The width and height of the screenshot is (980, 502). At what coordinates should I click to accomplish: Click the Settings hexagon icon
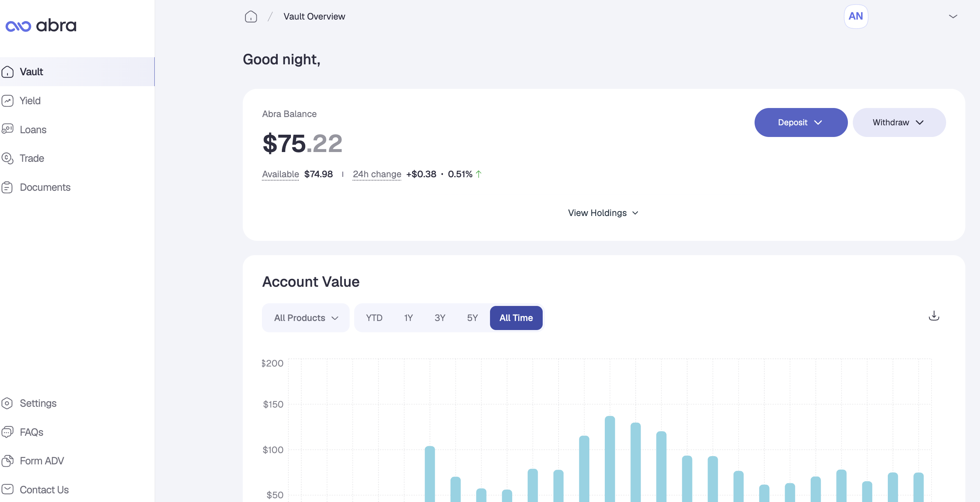(8, 403)
